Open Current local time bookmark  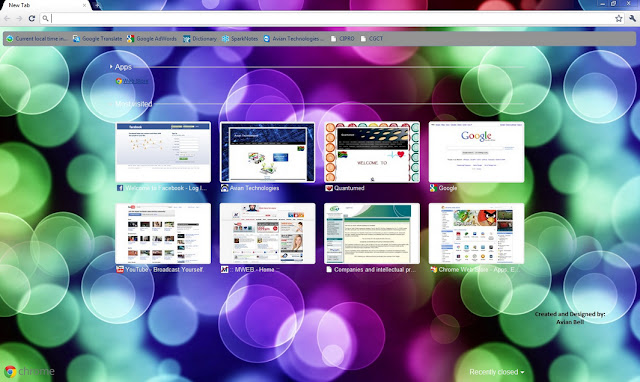(x=36, y=39)
